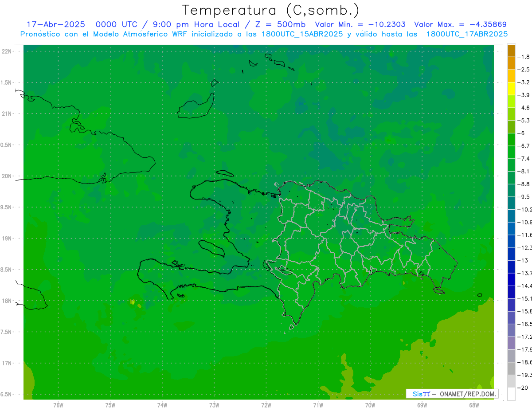532x411 pixels.
Task: Click the '-13' colorbar label
Action: pyautogui.click(x=523, y=260)
